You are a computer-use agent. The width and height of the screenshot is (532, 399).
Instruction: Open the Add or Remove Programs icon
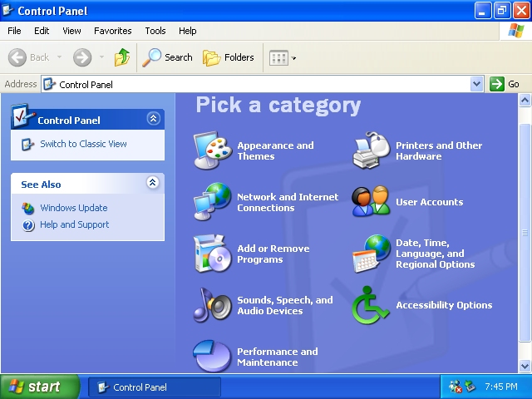(x=213, y=254)
